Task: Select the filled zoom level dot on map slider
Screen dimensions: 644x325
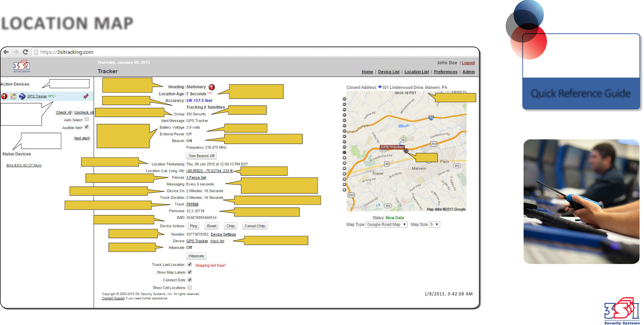Action: pos(344,153)
